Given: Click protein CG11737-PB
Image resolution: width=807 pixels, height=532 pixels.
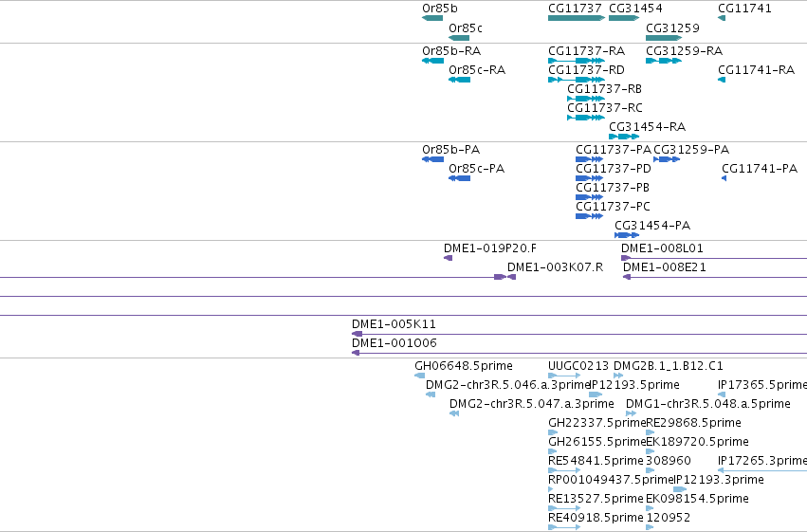Looking at the screenshot, I should tap(589, 197).
